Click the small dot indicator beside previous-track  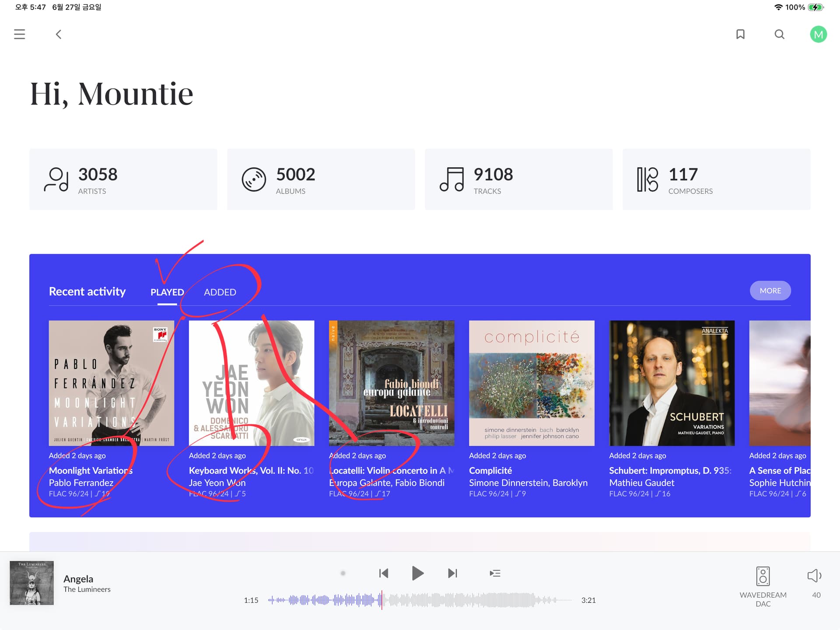[x=343, y=573]
